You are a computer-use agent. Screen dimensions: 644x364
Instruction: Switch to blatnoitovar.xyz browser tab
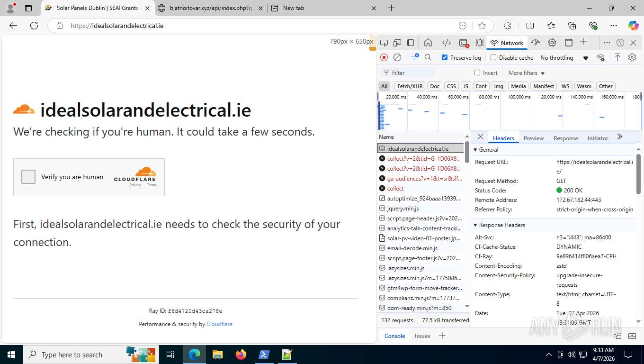[210, 8]
